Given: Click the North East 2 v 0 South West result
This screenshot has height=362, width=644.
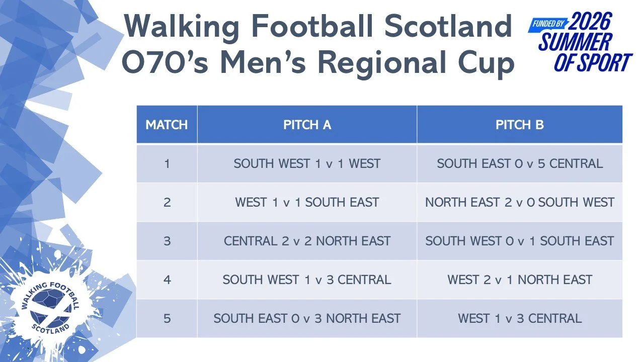Looking at the screenshot, I should (520, 202).
